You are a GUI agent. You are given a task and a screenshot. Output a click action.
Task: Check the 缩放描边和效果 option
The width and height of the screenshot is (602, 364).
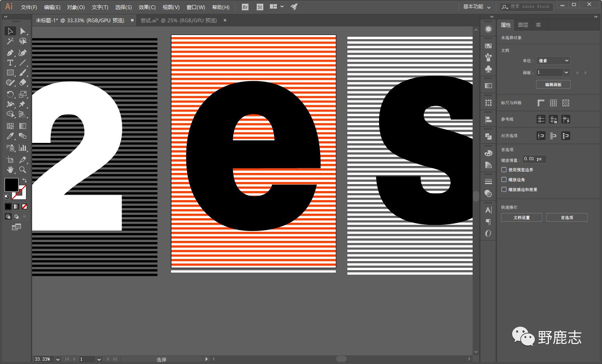coord(504,189)
